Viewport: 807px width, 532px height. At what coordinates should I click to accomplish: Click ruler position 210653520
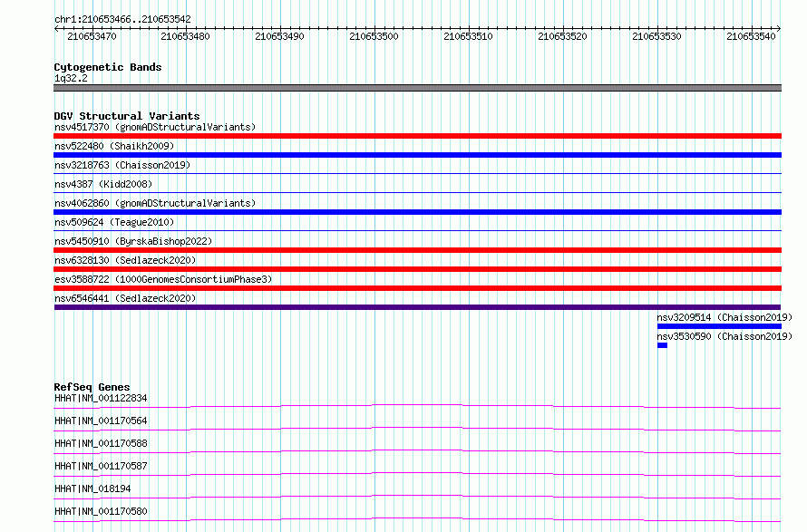click(x=562, y=36)
